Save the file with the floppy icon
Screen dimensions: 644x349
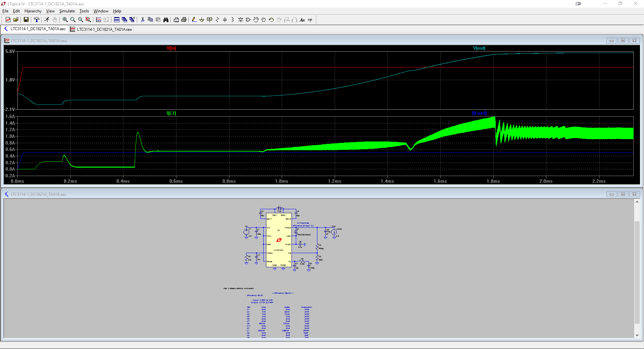tap(26, 20)
